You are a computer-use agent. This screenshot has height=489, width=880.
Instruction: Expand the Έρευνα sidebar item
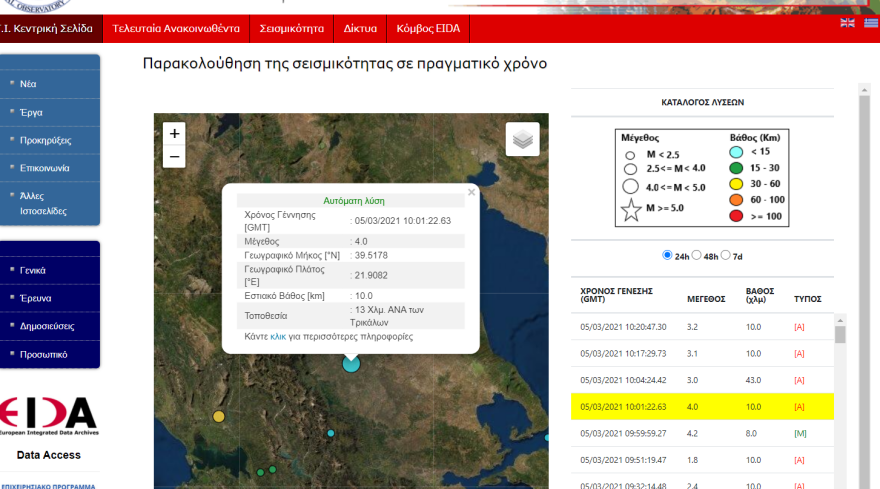pyautogui.click(x=36, y=298)
